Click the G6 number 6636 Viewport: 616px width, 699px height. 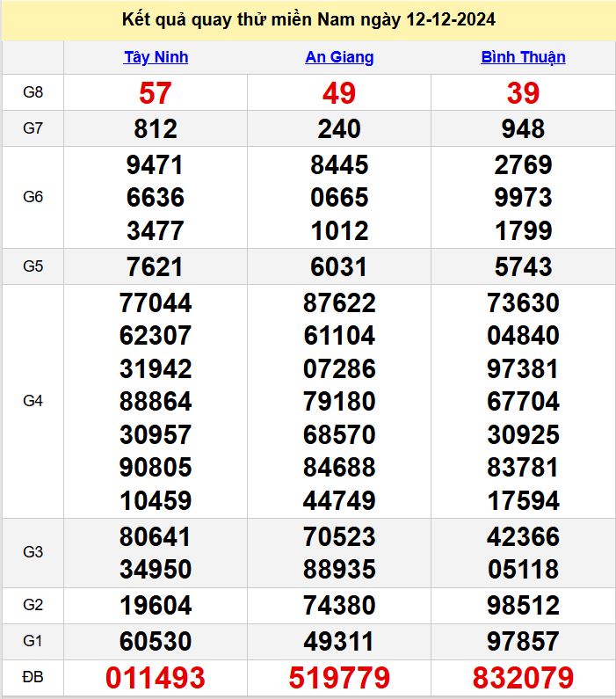[x=156, y=198]
